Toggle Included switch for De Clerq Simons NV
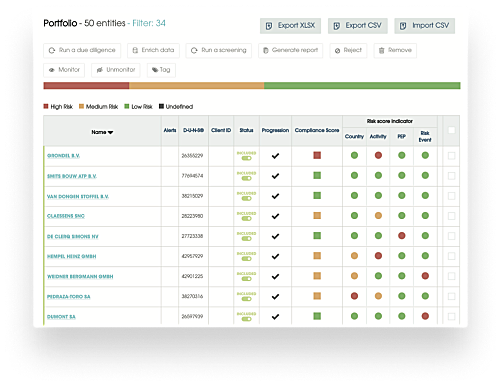Screen dimensions: 501x386 247,239
